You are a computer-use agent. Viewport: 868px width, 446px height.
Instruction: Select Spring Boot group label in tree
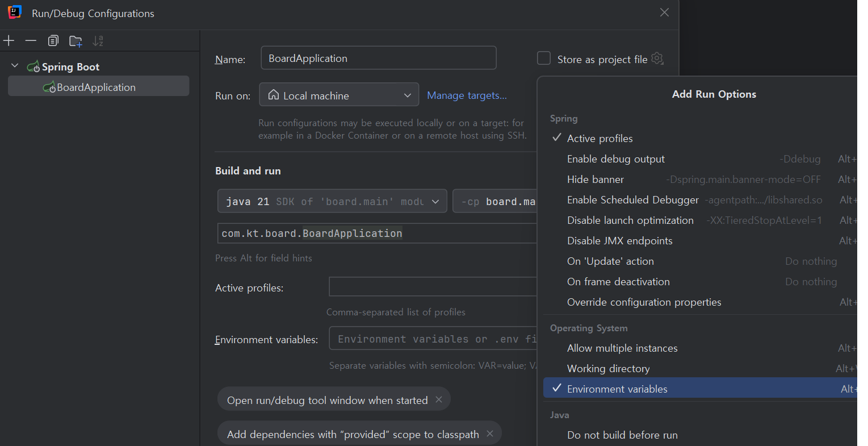(70, 67)
